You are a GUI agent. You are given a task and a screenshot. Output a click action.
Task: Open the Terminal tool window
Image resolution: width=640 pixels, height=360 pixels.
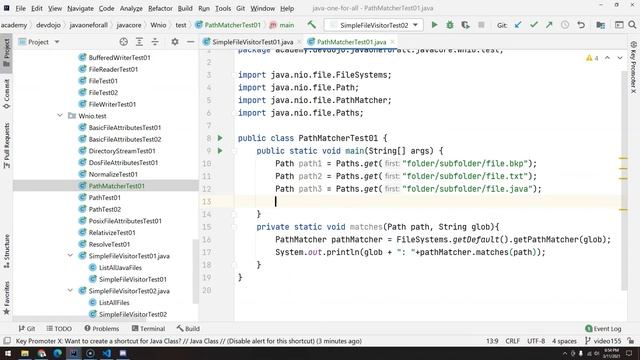(148, 328)
